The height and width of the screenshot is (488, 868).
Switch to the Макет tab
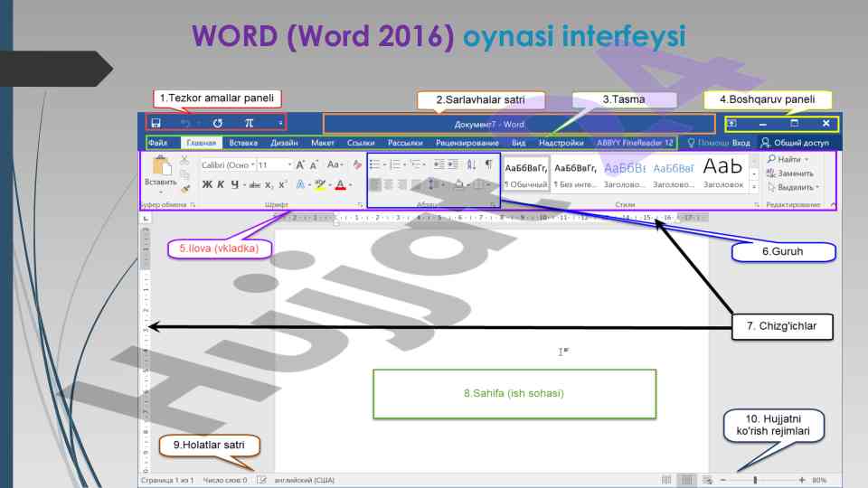click(322, 143)
